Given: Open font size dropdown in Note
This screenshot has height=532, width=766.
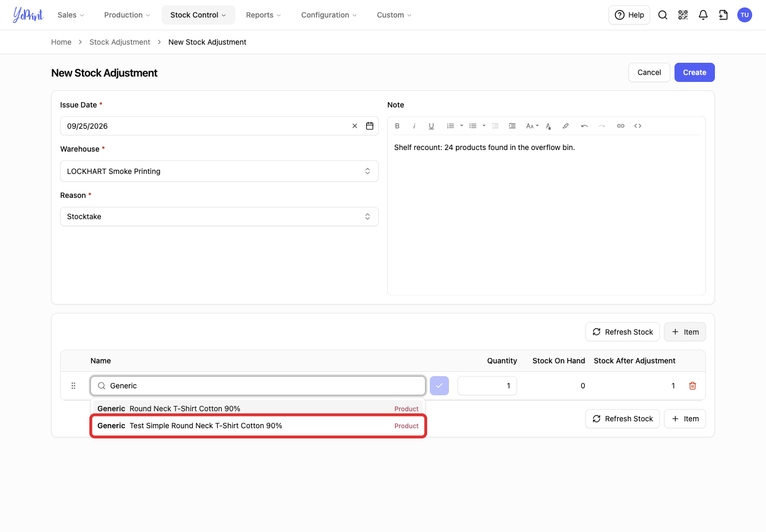Looking at the screenshot, I should (532, 126).
